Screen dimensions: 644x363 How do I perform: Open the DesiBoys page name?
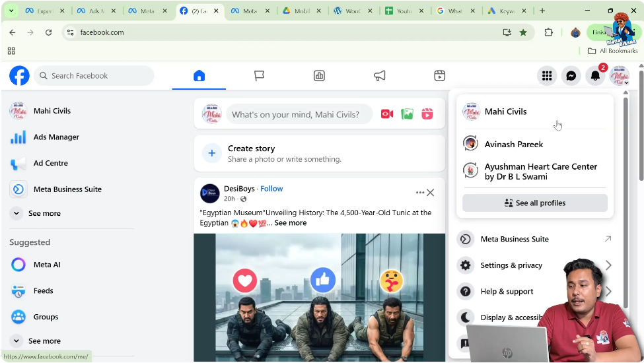coord(239,189)
